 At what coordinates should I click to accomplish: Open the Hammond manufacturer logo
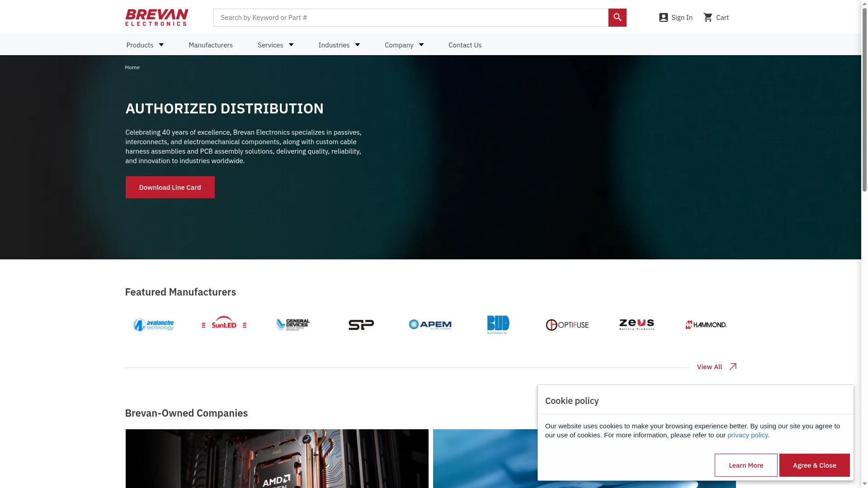pos(706,325)
